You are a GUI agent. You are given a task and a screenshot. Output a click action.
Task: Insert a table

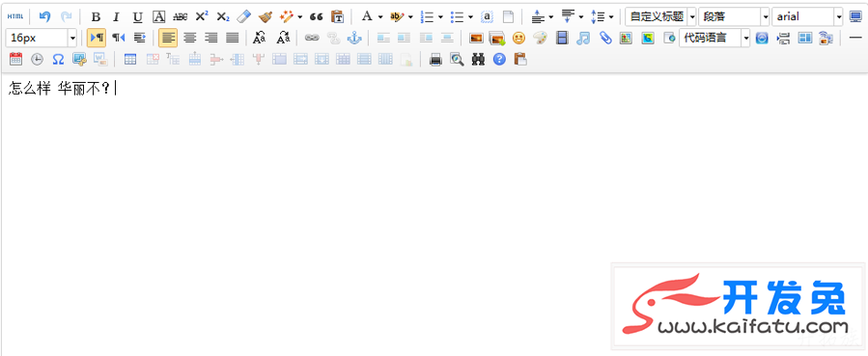[130, 59]
